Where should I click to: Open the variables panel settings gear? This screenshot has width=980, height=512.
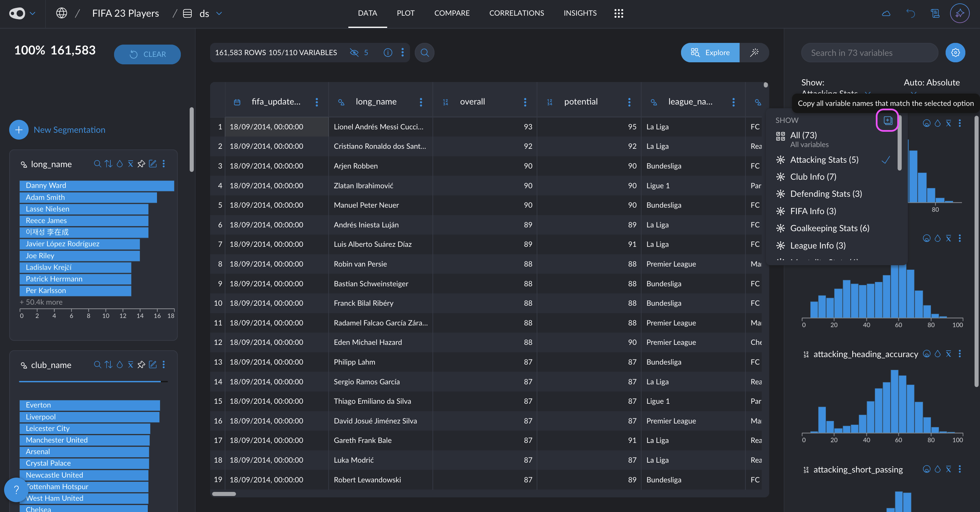(955, 52)
